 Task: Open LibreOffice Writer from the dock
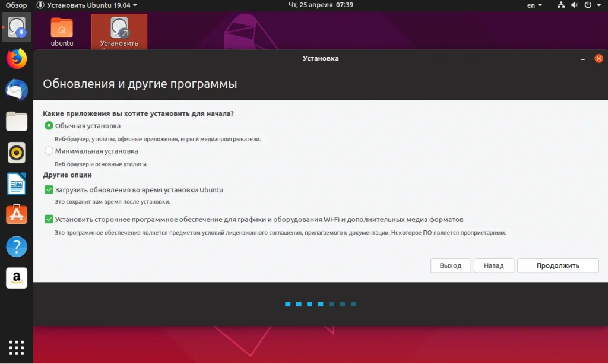[x=16, y=183]
